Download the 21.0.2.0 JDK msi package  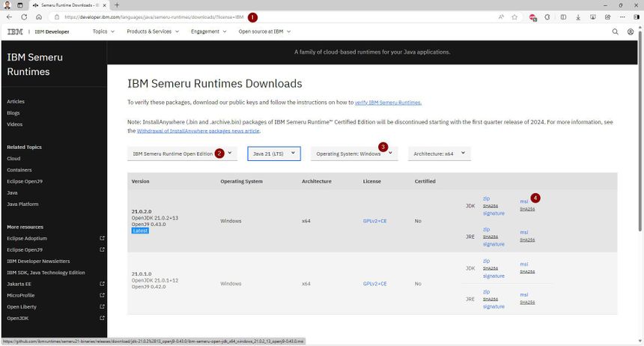click(x=524, y=201)
